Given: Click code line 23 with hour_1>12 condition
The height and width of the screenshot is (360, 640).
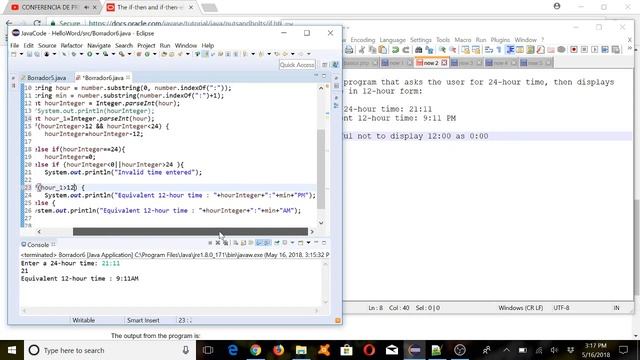Looking at the screenshot, I should point(60,187).
